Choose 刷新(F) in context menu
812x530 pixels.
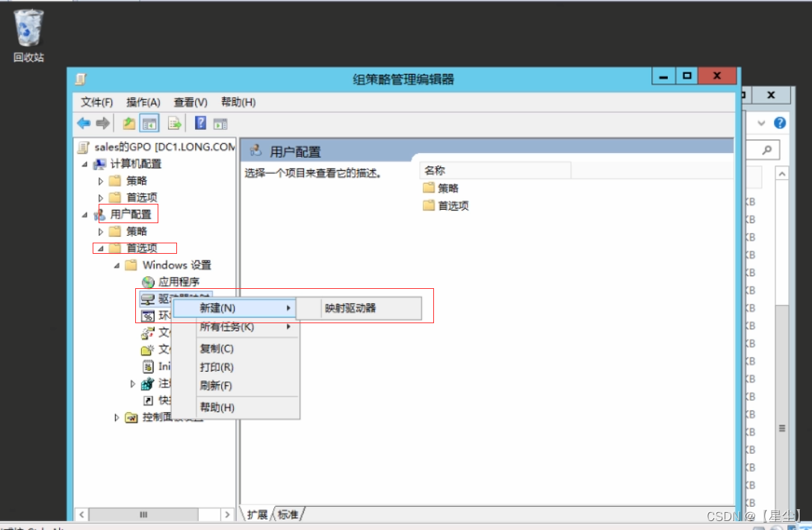click(x=235, y=386)
